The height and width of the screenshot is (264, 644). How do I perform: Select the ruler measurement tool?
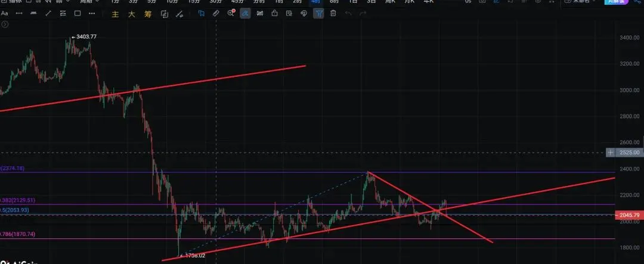[216, 14]
